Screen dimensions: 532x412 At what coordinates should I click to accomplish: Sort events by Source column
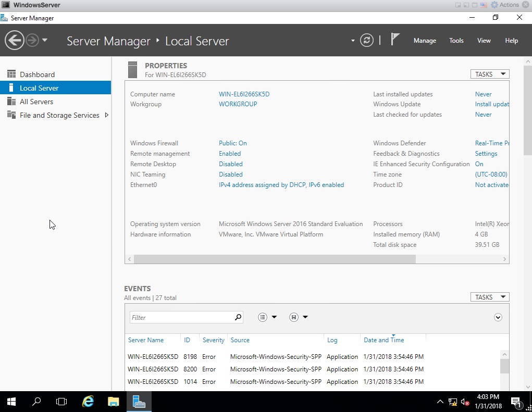(x=240, y=340)
